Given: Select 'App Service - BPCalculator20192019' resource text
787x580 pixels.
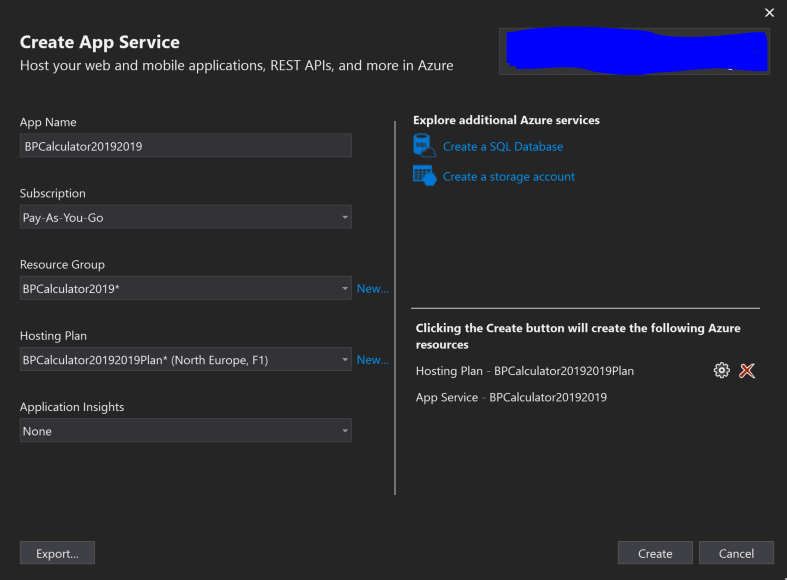Looking at the screenshot, I should click(x=511, y=397).
